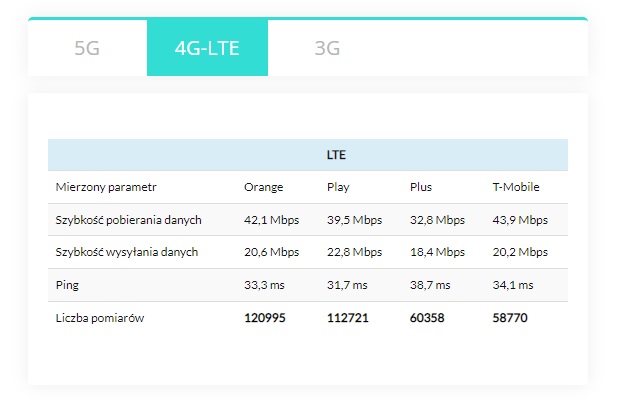Switch to the 5G tab
The height and width of the screenshot is (412, 617).
tap(87, 48)
